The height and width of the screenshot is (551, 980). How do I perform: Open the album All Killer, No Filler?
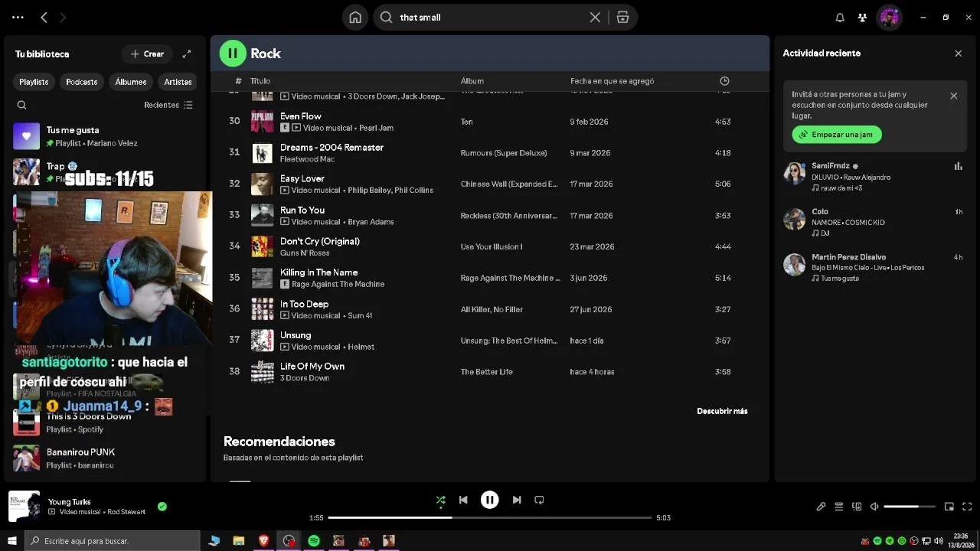pyautogui.click(x=492, y=309)
